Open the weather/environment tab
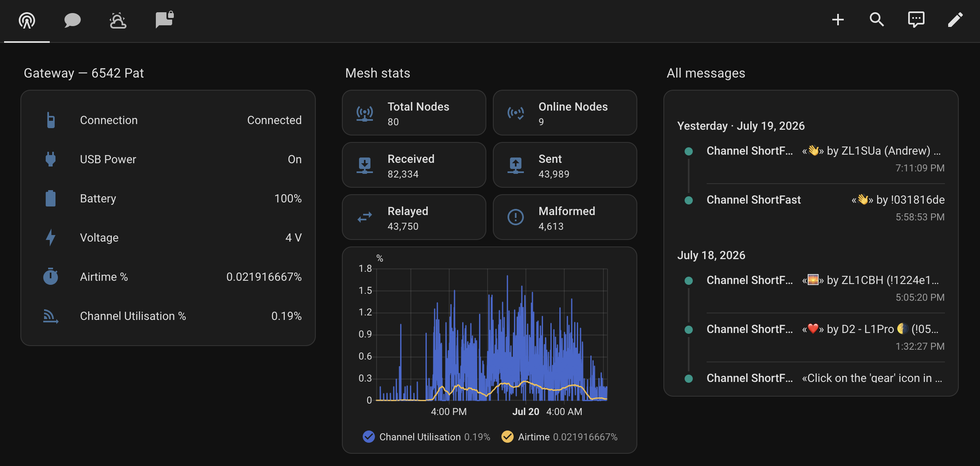 click(x=118, y=20)
